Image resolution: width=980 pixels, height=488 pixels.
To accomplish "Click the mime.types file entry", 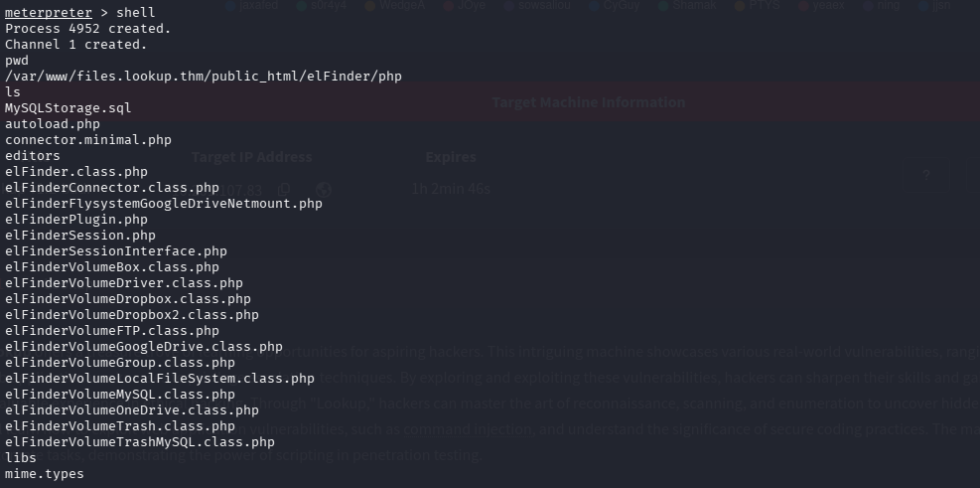I will coord(45,474).
